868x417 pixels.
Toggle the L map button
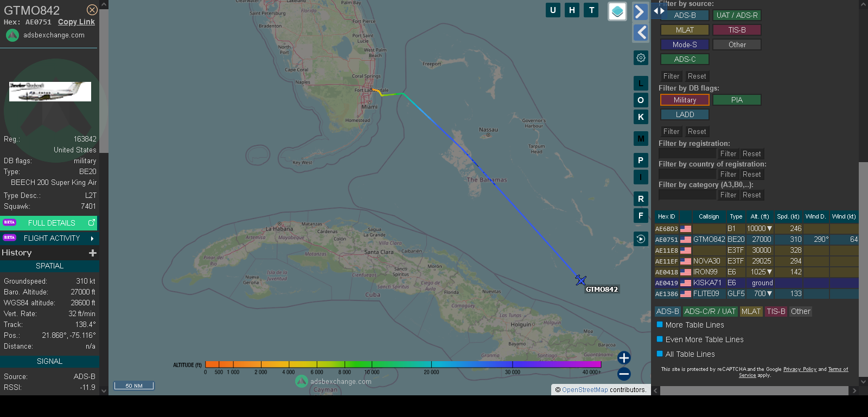pos(641,84)
